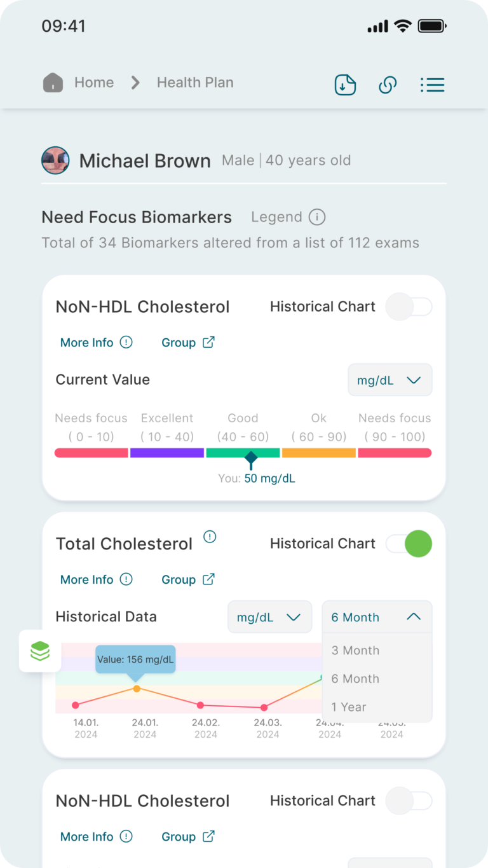488x868 pixels.
Task: Click the diamond marker on value range bar
Action: point(251,457)
